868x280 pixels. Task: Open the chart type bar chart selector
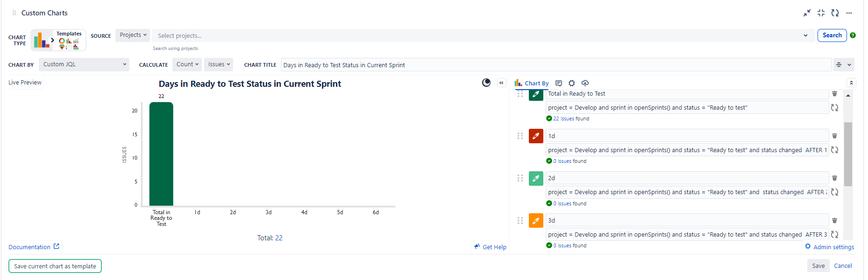[42, 40]
